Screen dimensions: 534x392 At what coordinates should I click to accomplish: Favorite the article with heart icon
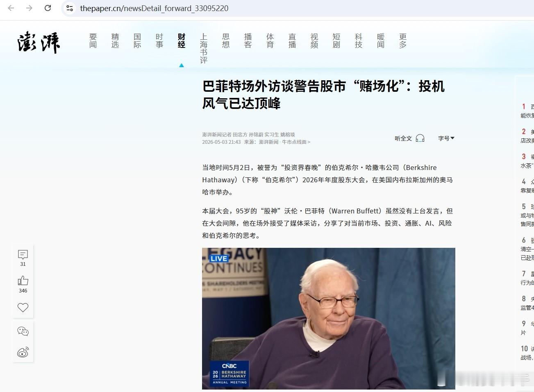23,307
